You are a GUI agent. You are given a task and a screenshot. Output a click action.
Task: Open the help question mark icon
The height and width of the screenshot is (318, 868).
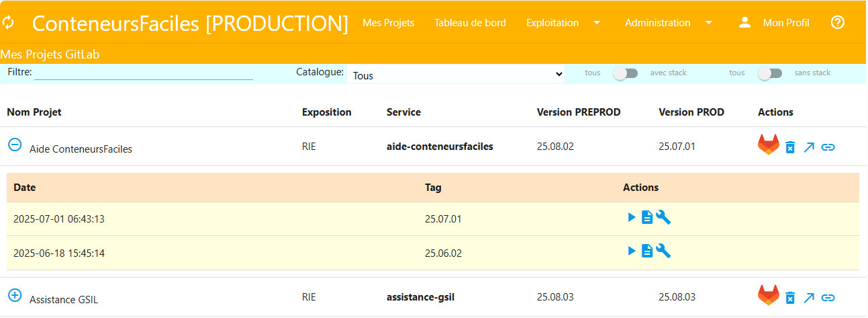pos(837,23)
